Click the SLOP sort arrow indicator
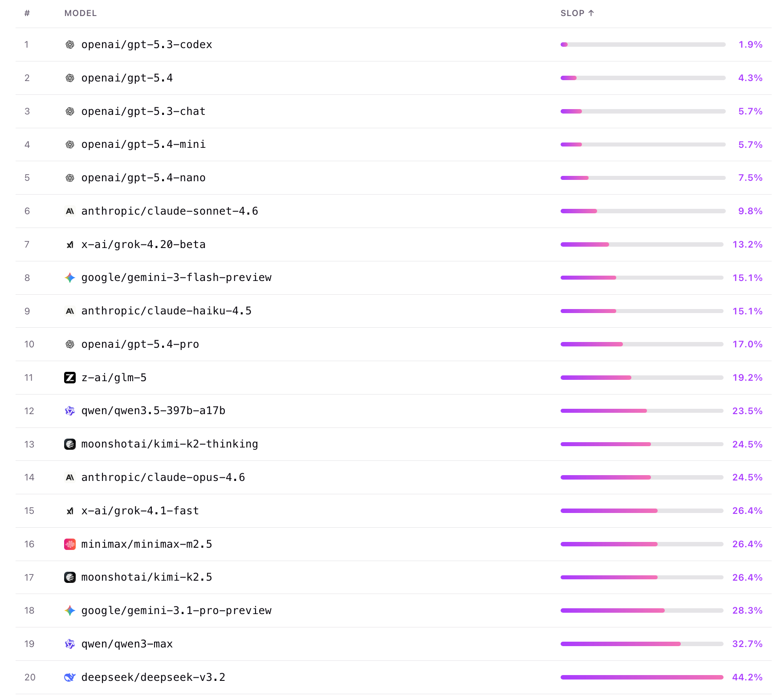The height and width of the screenshot is (700, 781). coord(591,13)
